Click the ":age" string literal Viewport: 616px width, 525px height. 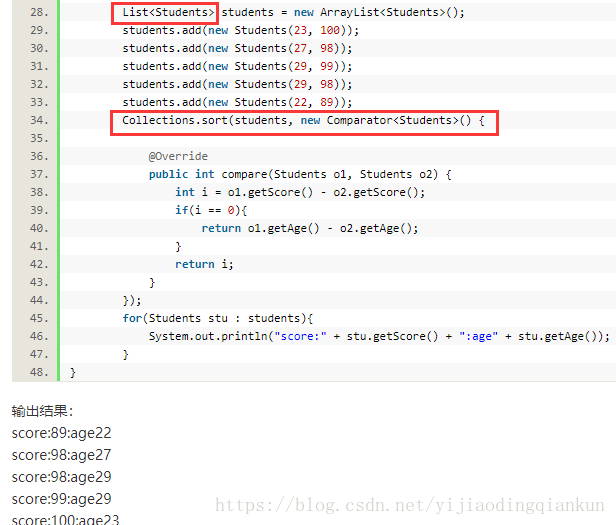[x=478, y=337]
